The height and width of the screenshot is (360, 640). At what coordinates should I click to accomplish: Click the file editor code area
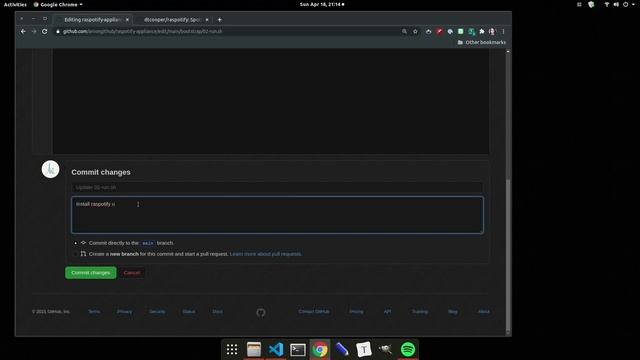pos(271,101)
